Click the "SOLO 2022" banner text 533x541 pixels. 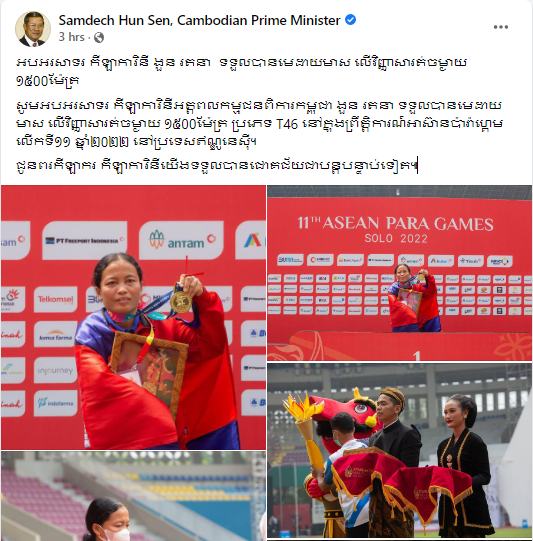(x=396, y=238)
